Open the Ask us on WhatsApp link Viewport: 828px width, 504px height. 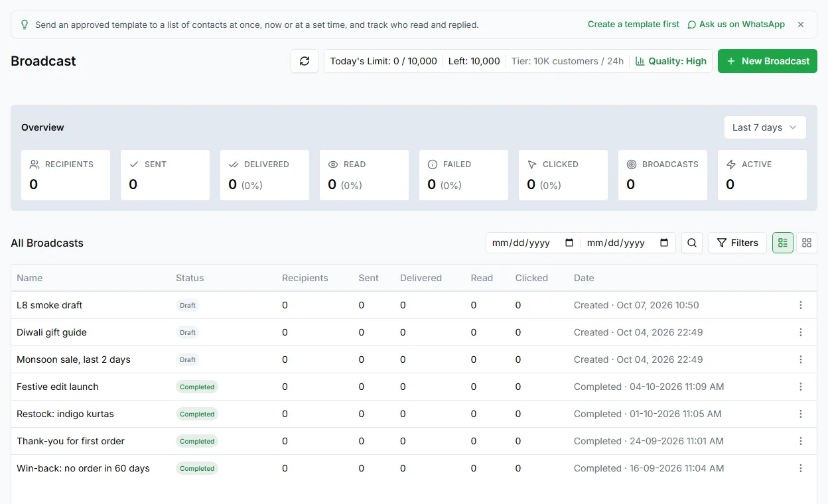(x=736, y=25)
